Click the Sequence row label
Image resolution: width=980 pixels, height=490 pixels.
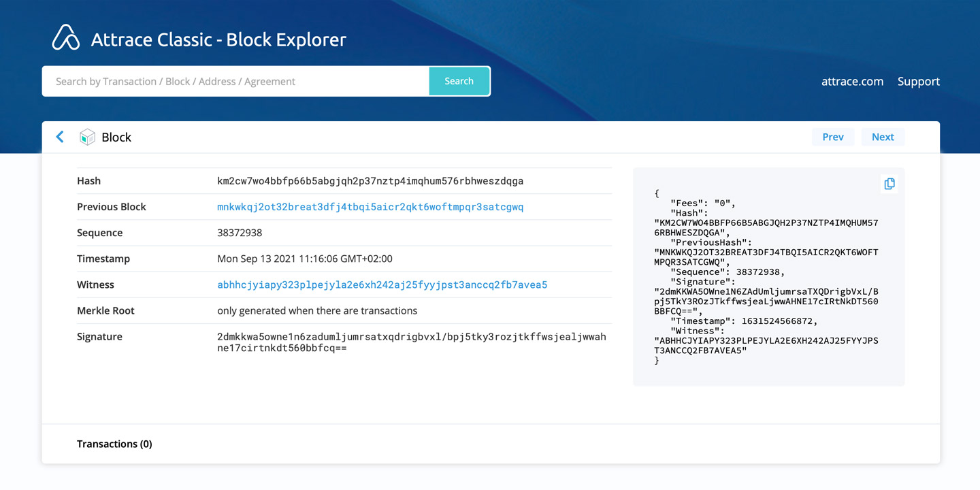click(x=99, y=233)
